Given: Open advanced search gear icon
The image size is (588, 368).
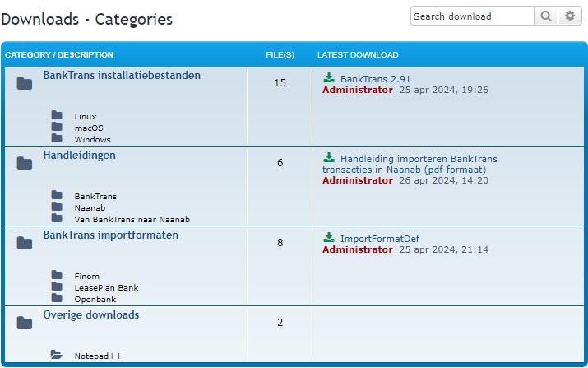Looking at the screenshot, I should [569, 16].
